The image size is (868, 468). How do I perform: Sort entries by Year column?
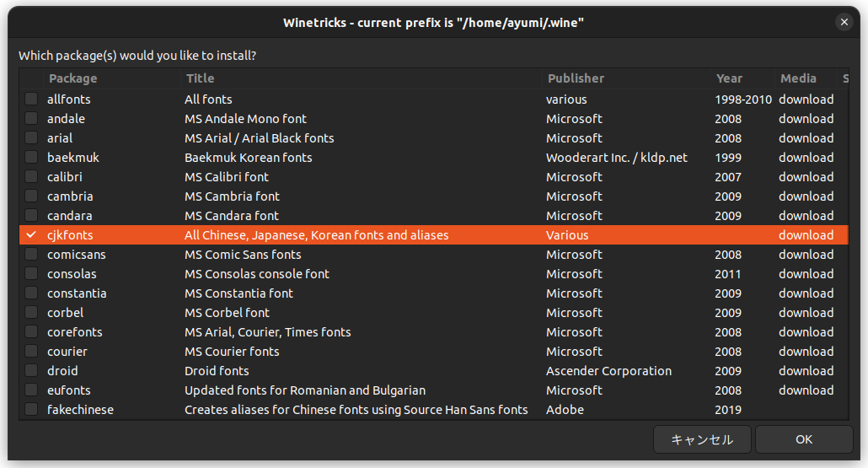point(730,78)
